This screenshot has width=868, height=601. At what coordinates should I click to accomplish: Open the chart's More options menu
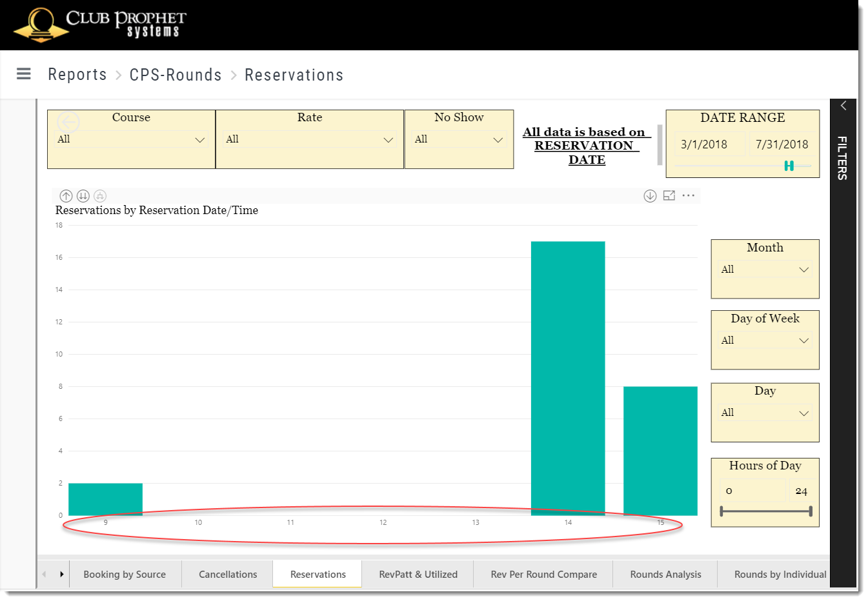coord(688,195)
